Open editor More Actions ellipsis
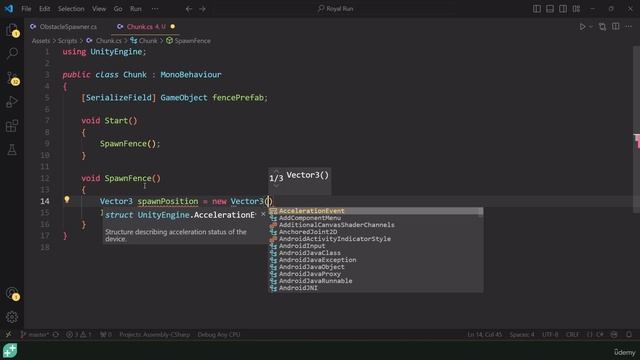This screenshot has width=640, height=360. [629, 27]
